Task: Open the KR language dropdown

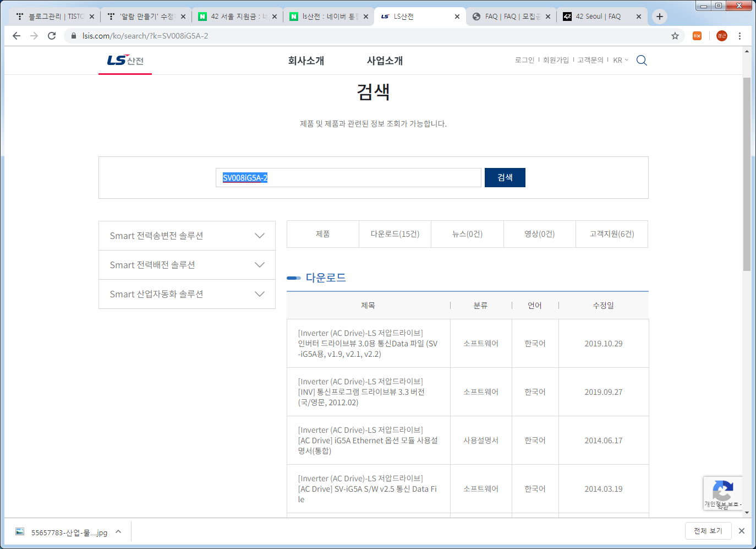Action: coord(620,60)
